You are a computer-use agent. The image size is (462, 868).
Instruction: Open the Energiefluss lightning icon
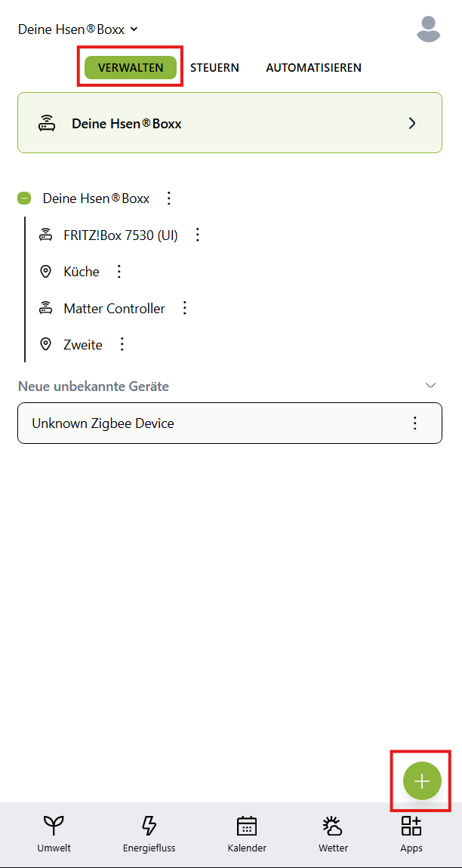tap(149, 826)
